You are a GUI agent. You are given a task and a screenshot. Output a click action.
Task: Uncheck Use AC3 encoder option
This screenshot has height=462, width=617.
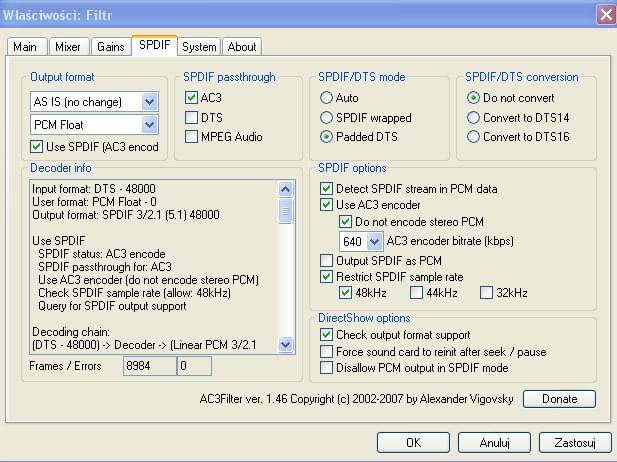327,205
